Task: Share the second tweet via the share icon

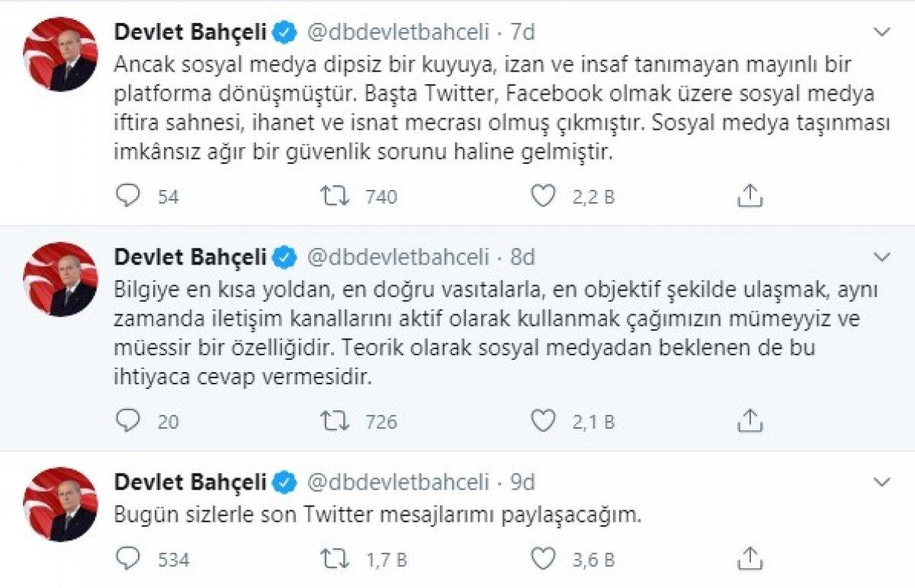Action: tap(751, 419)
